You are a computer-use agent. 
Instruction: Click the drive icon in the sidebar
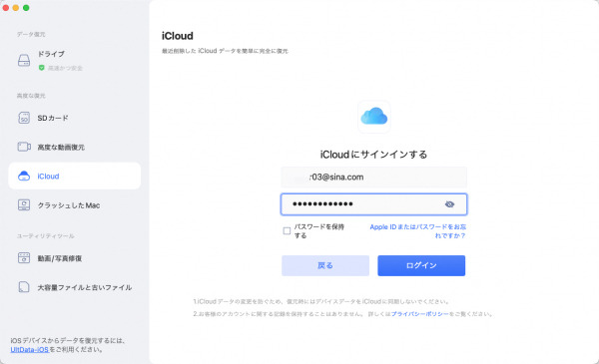[x=24, y=60]
